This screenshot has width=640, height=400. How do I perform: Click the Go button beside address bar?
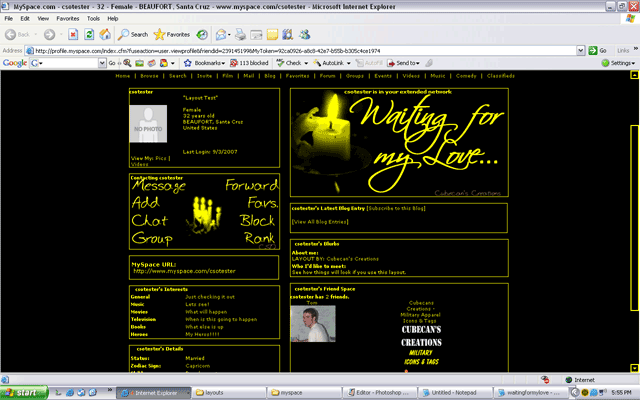598,51
